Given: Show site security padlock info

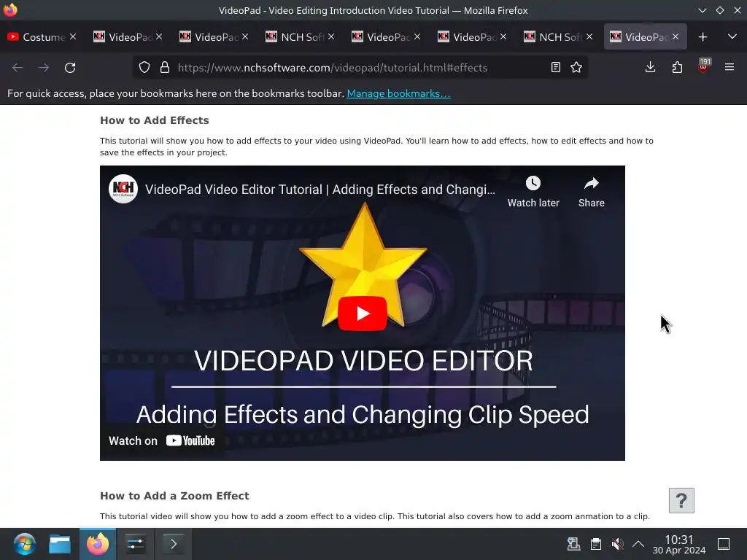Looking at the screenshot, I should [165, 67].
